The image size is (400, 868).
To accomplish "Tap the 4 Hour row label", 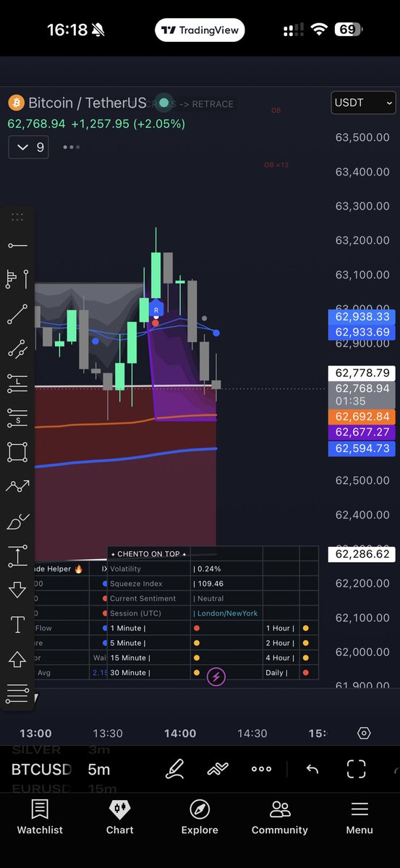I will [x=280, y=658].
